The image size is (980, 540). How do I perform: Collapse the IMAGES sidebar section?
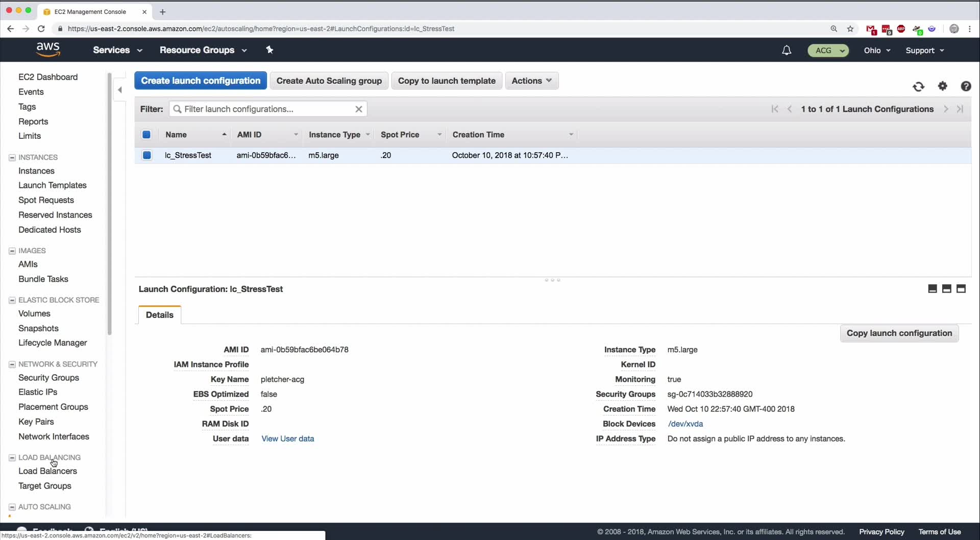pyautogui.click(x=12, y=251)
